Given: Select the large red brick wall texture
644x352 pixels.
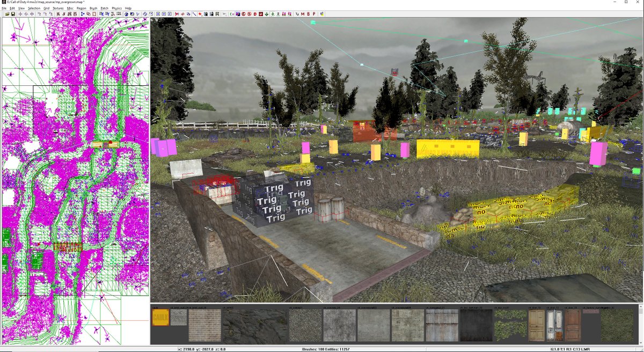Looking at the screenshot, I should pos(204,325).
